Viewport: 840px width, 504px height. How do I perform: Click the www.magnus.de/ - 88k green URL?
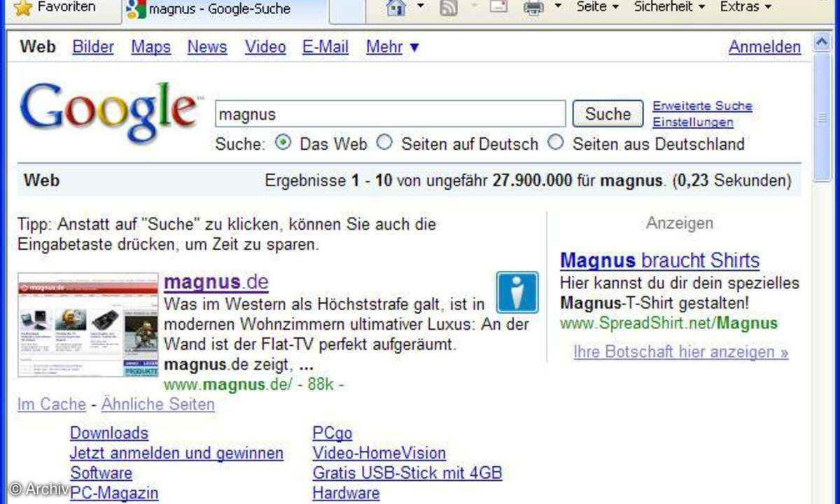tap(253, 385)
